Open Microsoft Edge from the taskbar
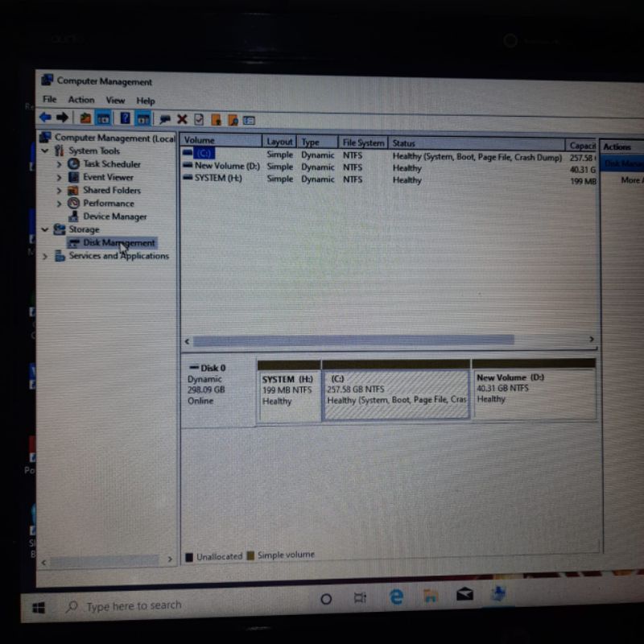Viewport: 644px width, 644px height. [396, 597]
